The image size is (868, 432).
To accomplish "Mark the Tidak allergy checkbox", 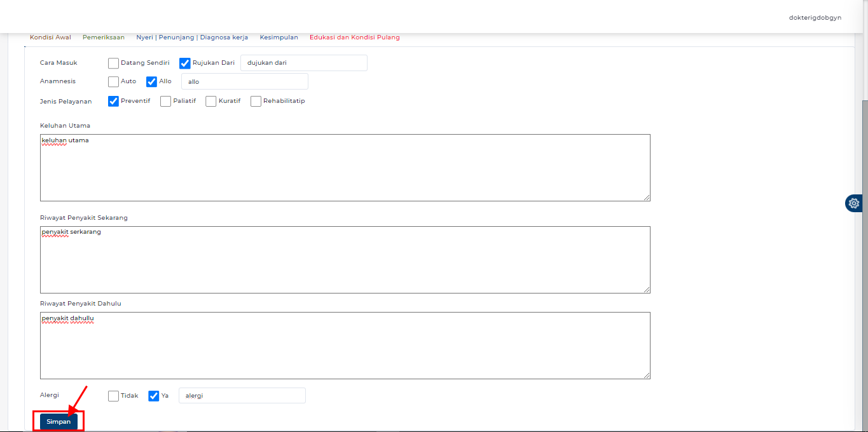I will tap(113, 396).
